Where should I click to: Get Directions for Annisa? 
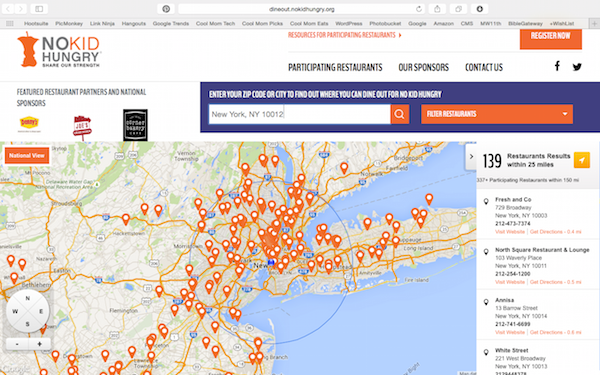click(556, 332)
